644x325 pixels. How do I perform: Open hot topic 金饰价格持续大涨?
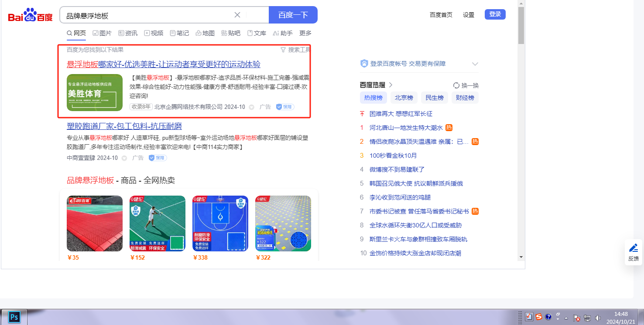click(x=415, y=253)
